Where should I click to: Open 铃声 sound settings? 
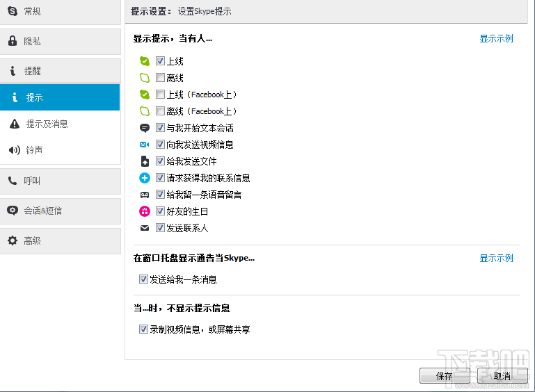[x=60, y=150]
